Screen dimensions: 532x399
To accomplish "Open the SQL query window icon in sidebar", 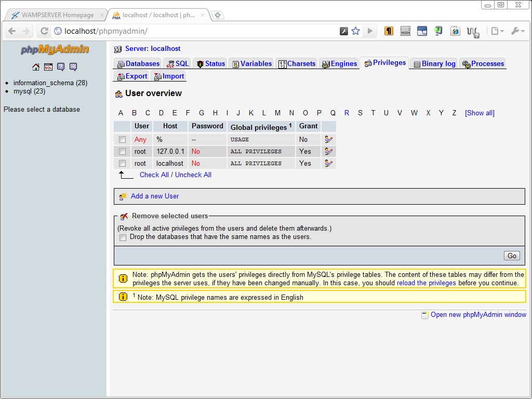I will point(48,67).
